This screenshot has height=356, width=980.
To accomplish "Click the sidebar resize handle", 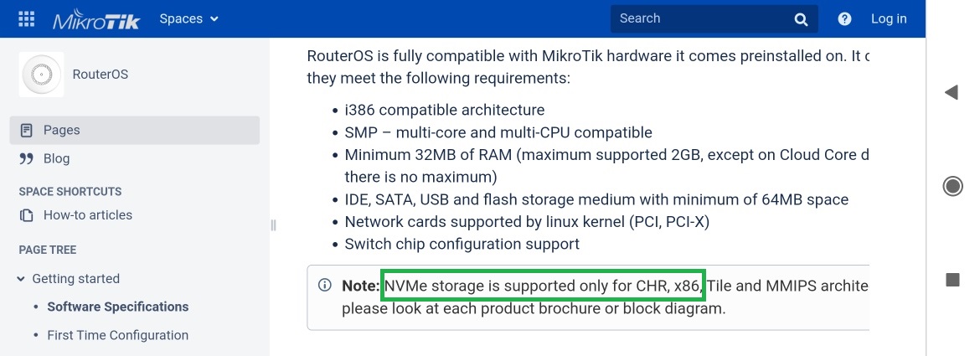I will tap(273, 224).
